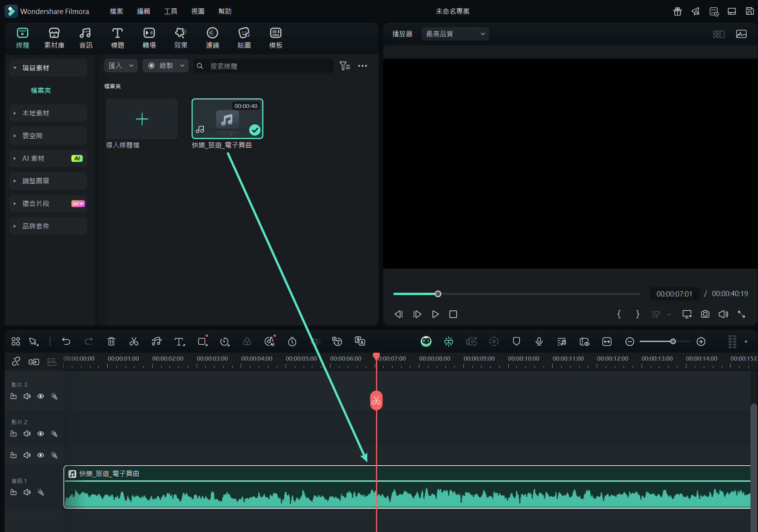Open the media filter sort icon
The image size is (758, 532).
345,66
